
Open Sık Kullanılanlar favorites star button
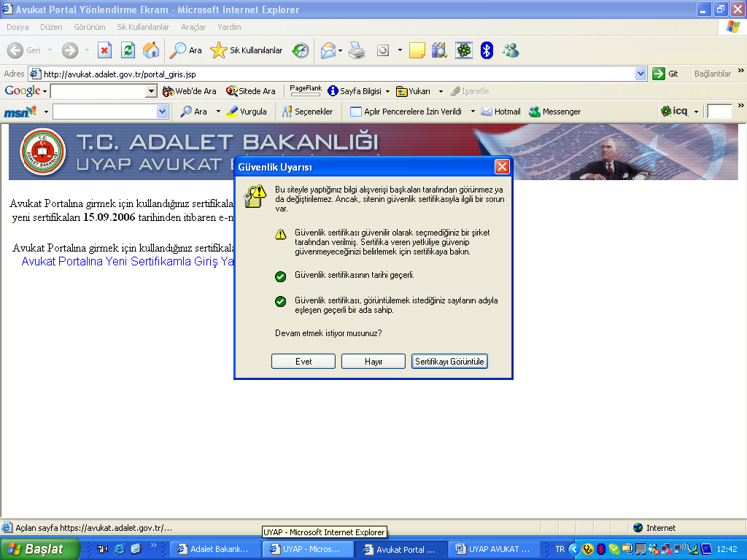point(247,50)
